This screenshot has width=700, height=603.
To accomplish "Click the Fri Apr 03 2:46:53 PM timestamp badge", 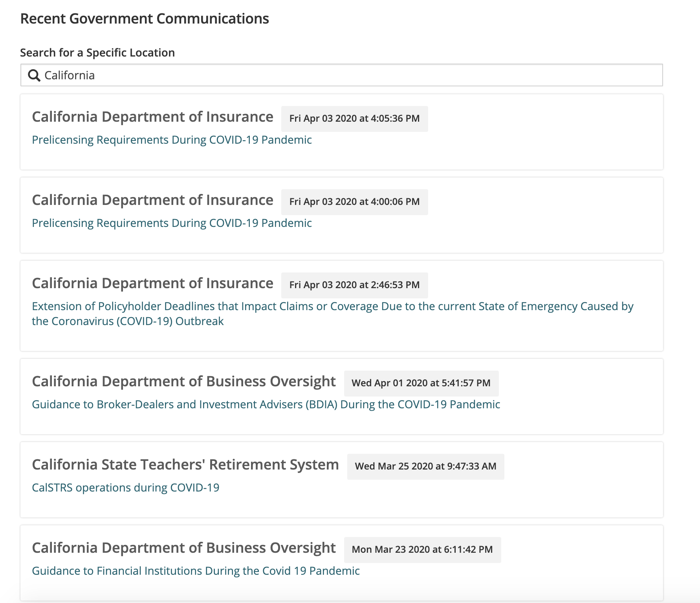I will [354, 285].
